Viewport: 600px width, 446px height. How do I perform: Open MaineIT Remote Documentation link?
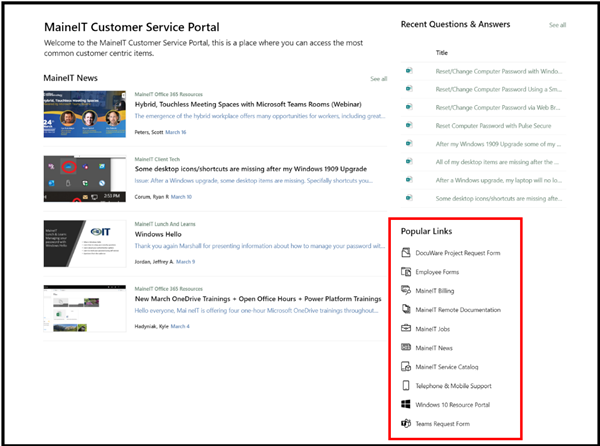458,310
